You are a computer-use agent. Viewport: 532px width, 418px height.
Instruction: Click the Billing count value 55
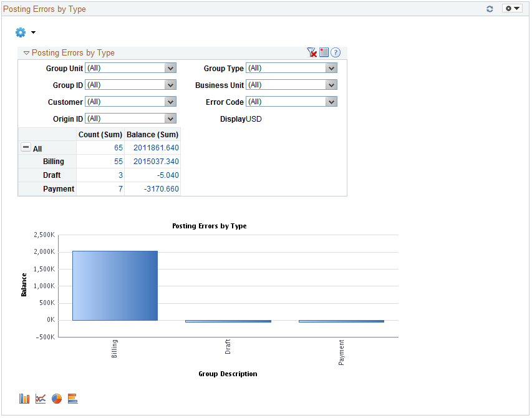tap(118, 162)
